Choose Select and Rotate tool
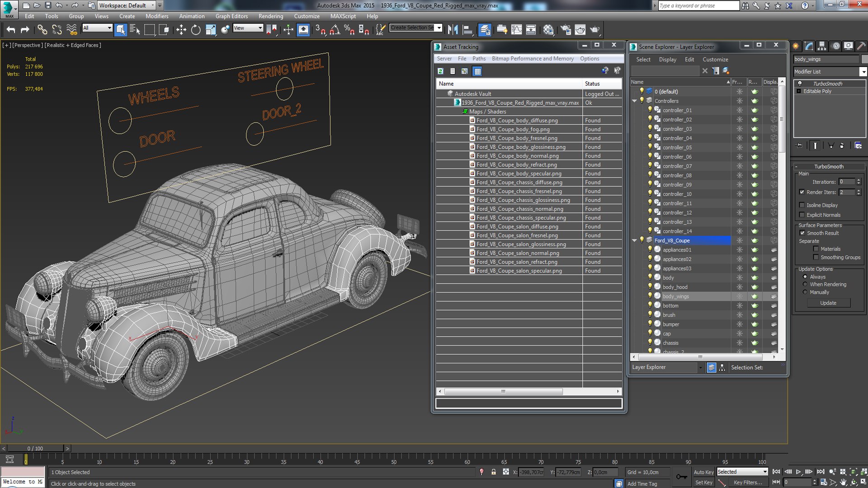 click(x=196, y=30)
